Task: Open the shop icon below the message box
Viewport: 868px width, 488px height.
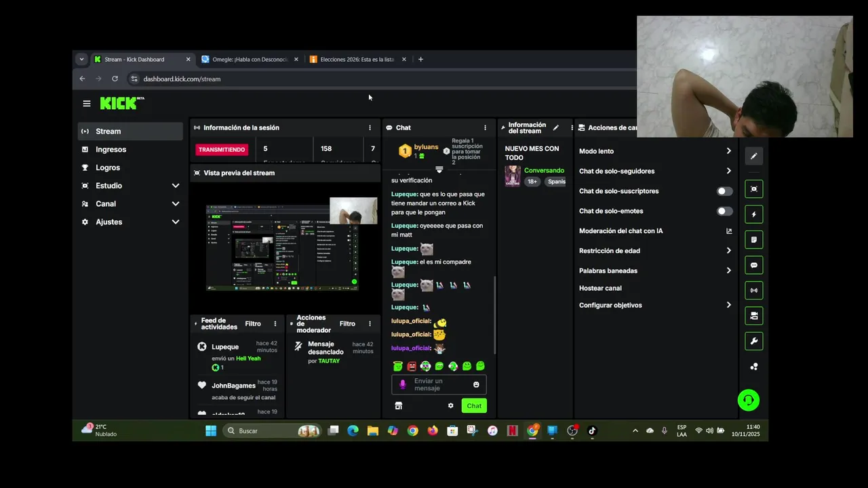Action: [x=399, y=406]
